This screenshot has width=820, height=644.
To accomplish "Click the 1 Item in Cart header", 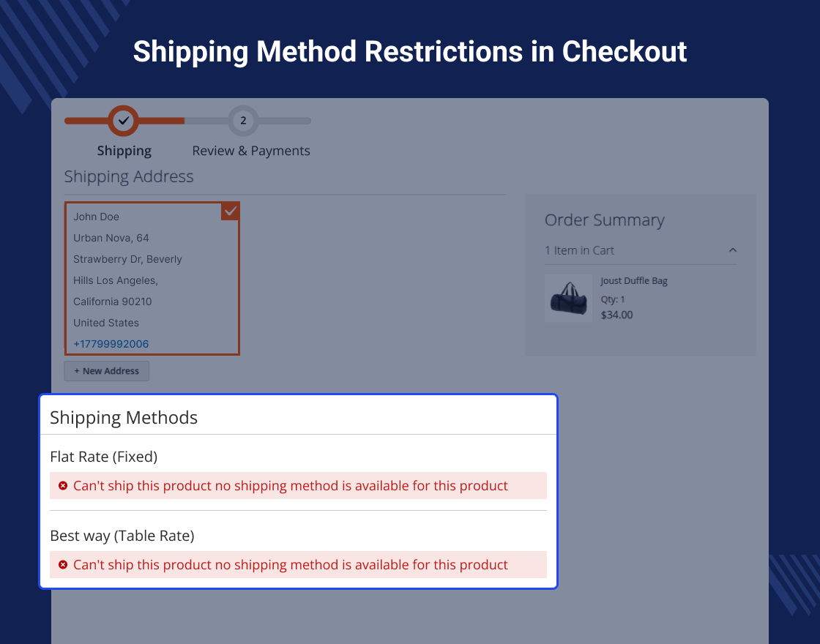I will click(580, 250).
